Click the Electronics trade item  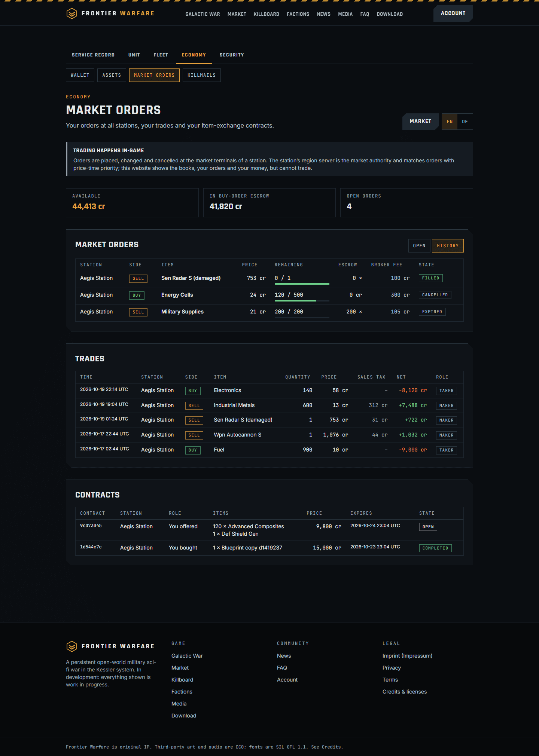pos(228,390)
